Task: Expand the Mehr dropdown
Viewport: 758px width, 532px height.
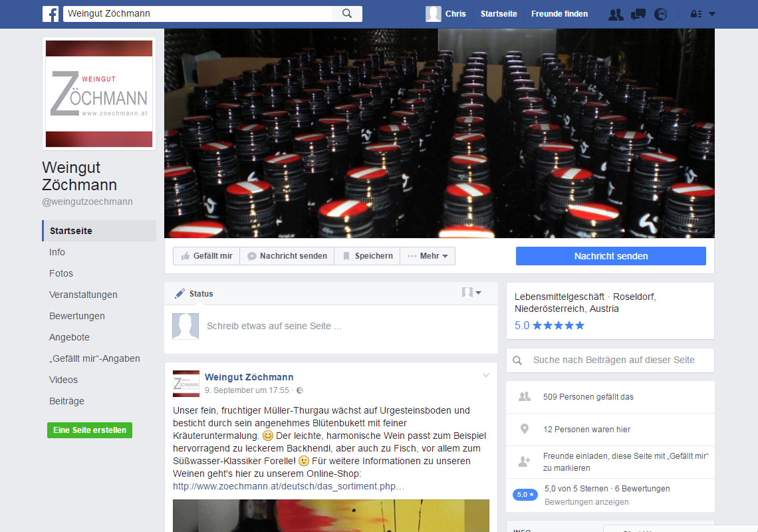Action: coord(428,256)
